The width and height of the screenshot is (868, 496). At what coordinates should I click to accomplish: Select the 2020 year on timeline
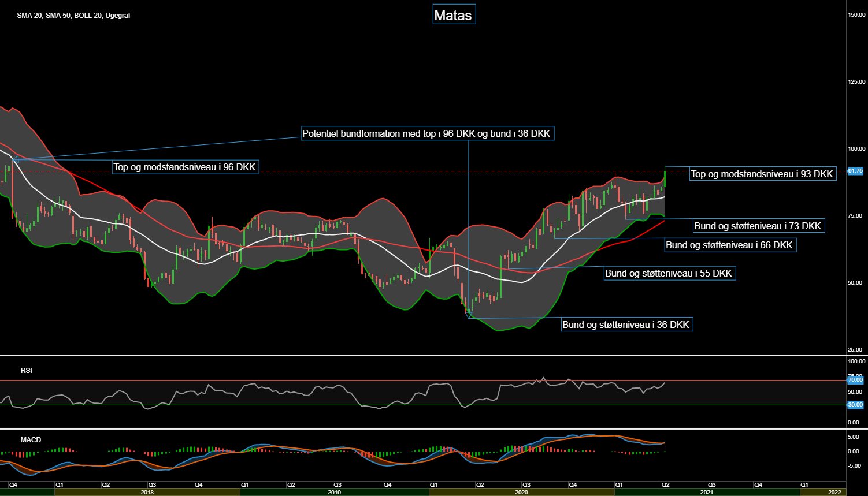click(521, 493)
